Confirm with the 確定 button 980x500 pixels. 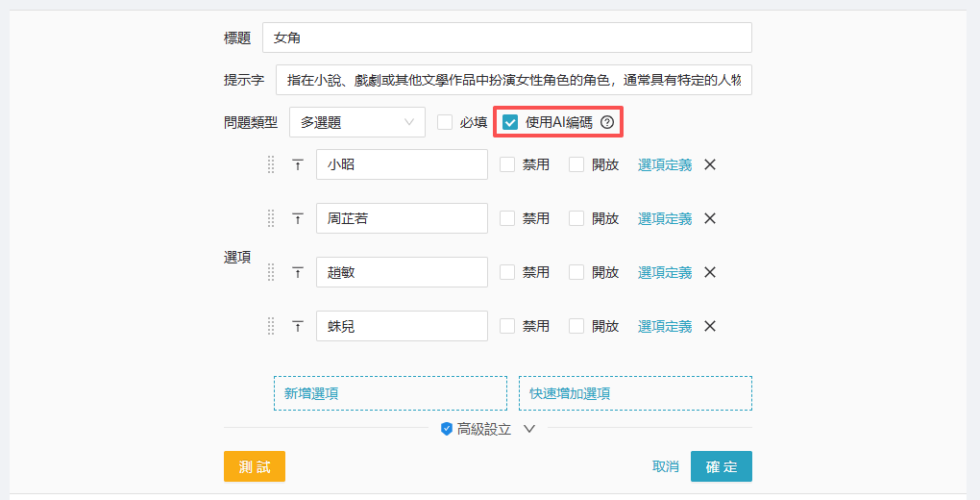721,466
